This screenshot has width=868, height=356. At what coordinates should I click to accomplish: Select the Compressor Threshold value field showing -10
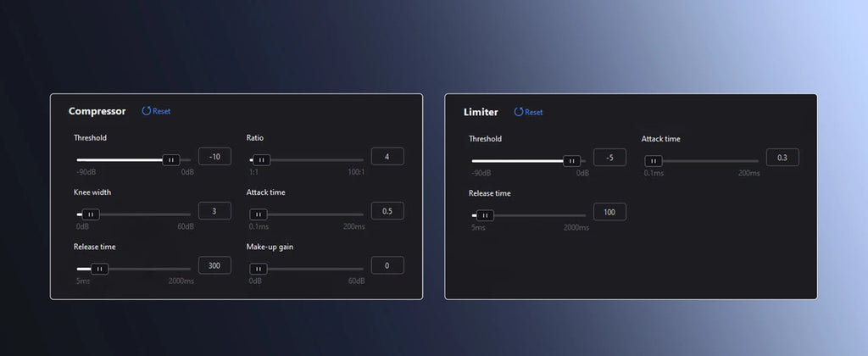[x=214, y=157]
